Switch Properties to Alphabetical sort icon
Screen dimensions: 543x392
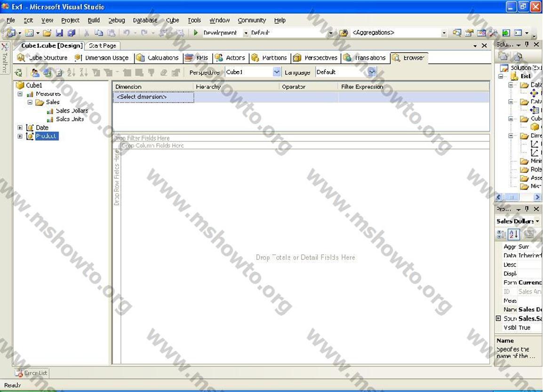click(x=514, y=234)
